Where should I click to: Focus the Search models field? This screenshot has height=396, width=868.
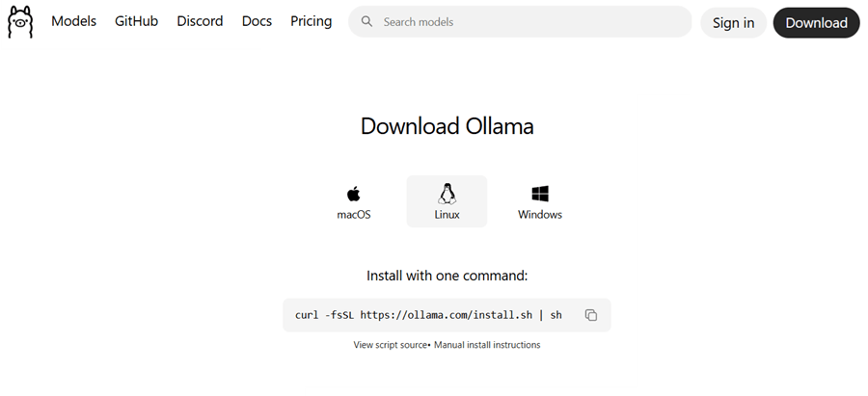(530, 22)
